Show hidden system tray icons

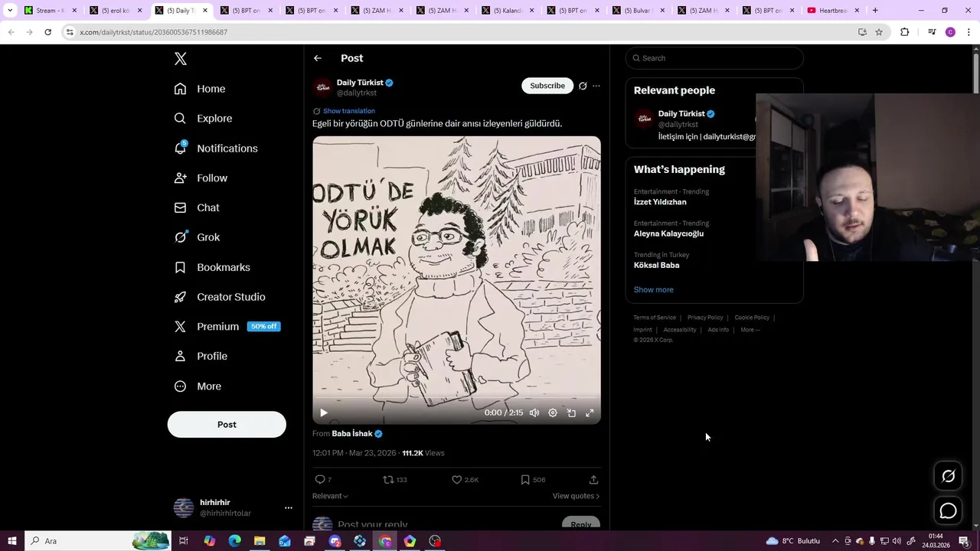click(835, 541)
